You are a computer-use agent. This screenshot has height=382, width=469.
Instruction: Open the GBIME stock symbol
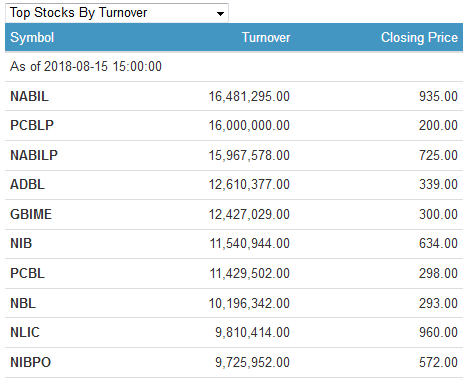[x=31, y=214]
